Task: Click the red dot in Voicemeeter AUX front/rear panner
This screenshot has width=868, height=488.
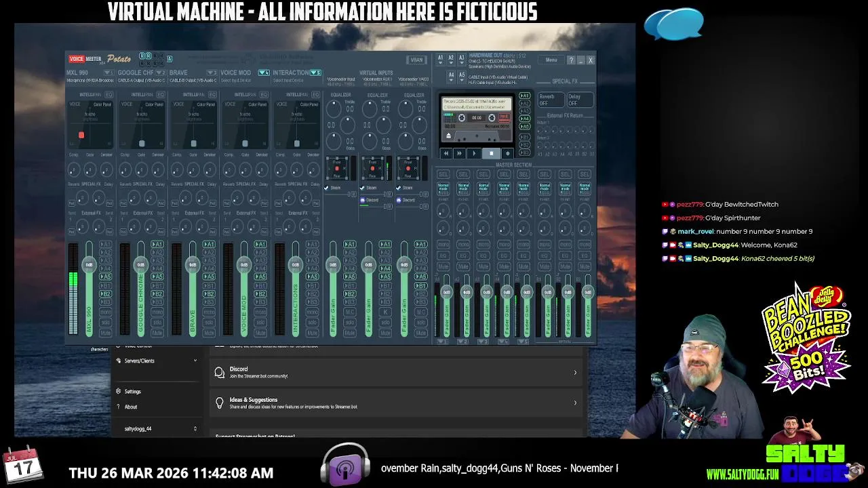Action: pyautogui.click(x=372, y=168)
